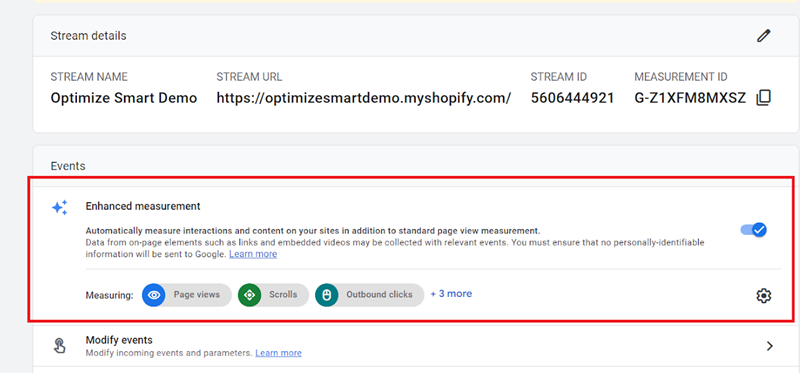
Task: Click the Scrolls green icon
Action: pos(249,295)
